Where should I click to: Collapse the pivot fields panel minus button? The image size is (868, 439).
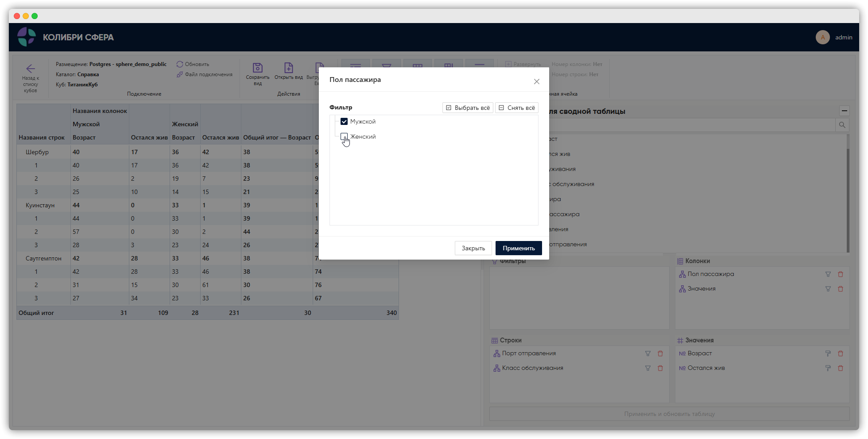[x=845, y=111]
